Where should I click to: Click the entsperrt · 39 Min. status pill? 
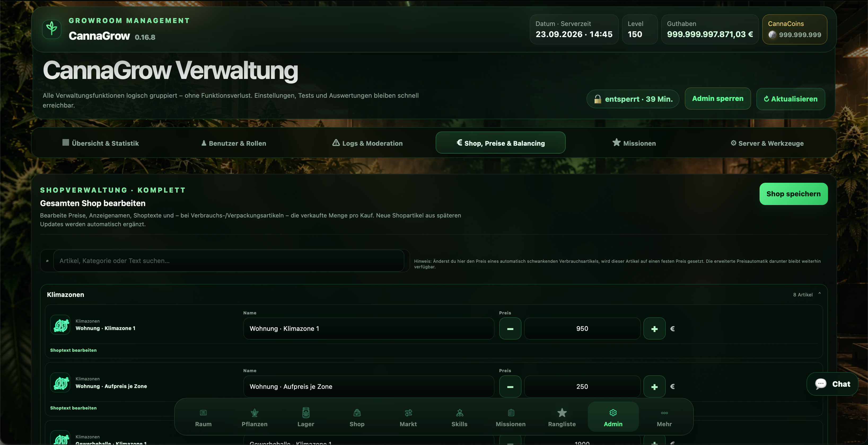[633, 99]
